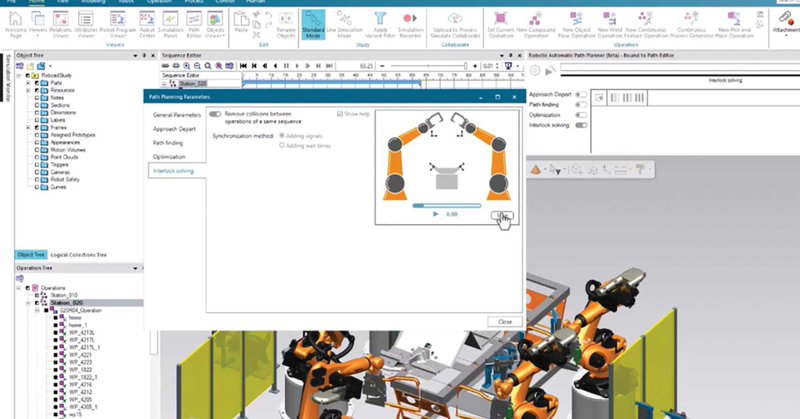
Task: Toggle Interlock solving switch in Path Planner
Action: tap(581, 125)
